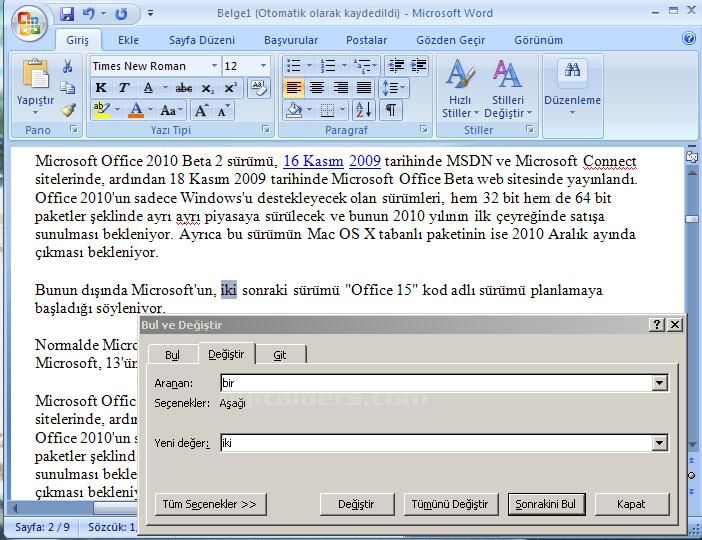Increase paragraph indent
This screenshot has height=540, width=702.
tap(418, 66)
